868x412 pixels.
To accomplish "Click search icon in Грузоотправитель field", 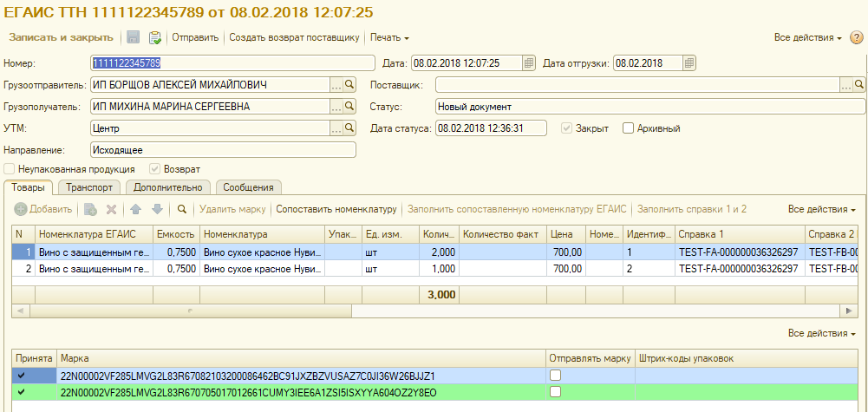I will [349, 85].
